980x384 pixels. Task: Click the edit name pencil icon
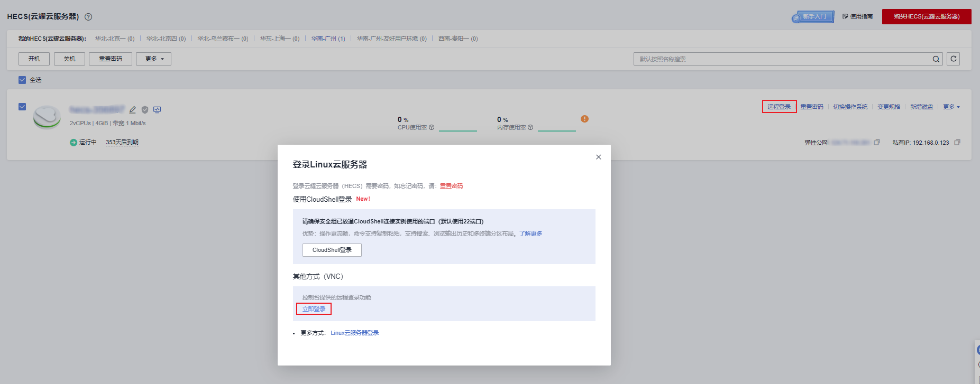pyautogui.click(x=132, y=110)
